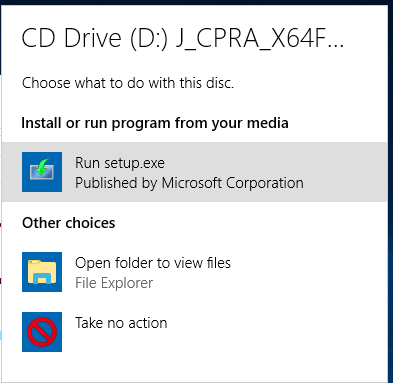Image resolution: width=393 pixels, height=383 pixels.
Task: Click the green arrow on setup icon
Action: (42, 167)
